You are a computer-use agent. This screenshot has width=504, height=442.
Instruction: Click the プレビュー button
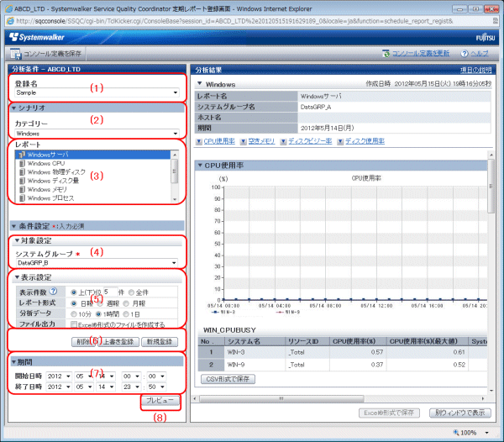(x=160, y=401)
